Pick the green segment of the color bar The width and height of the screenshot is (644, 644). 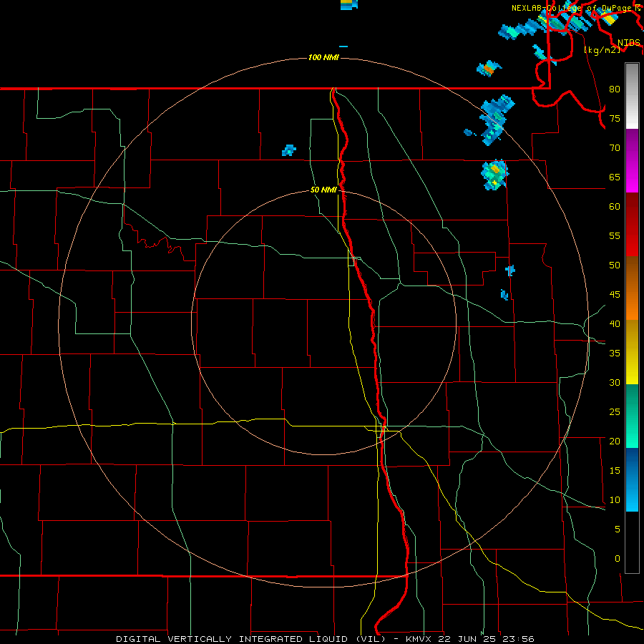tap(632, 416)
